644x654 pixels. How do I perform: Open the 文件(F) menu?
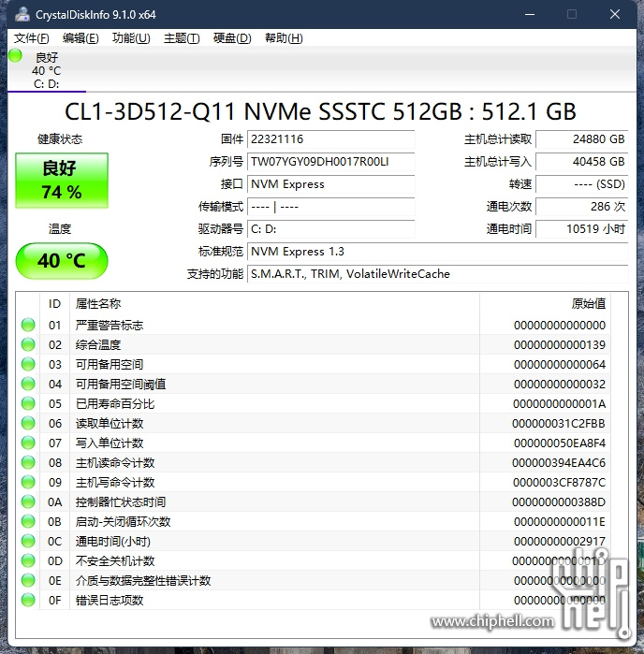point(31,38)
